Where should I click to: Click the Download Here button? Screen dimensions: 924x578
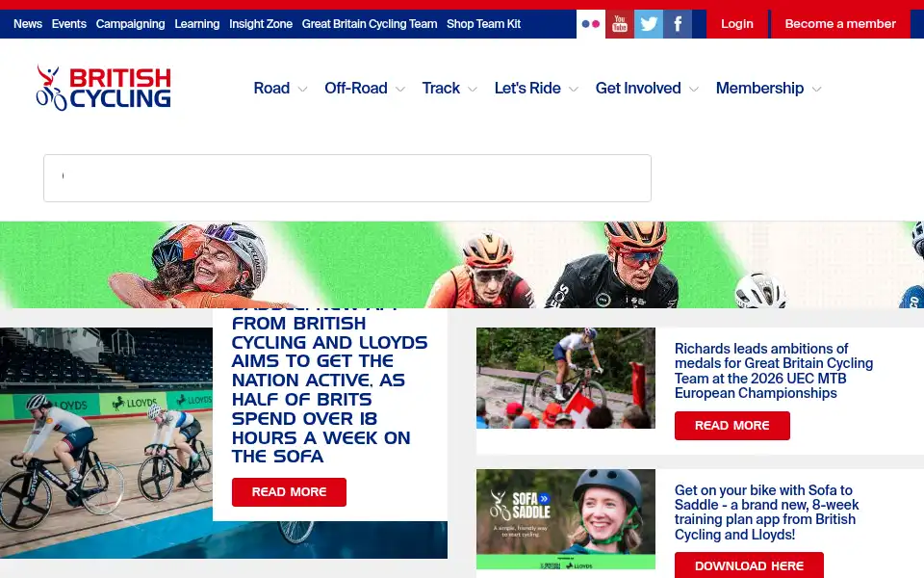click(x=749, y=565)
